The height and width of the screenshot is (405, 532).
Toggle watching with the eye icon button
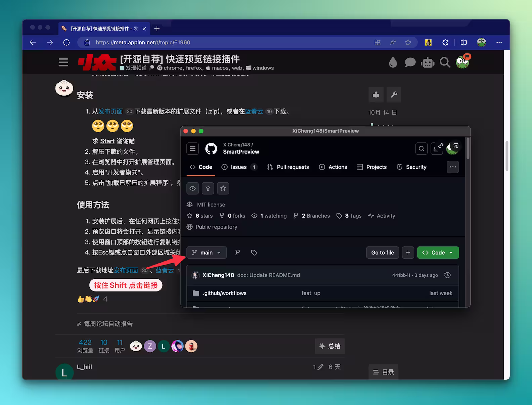point(192,188)
